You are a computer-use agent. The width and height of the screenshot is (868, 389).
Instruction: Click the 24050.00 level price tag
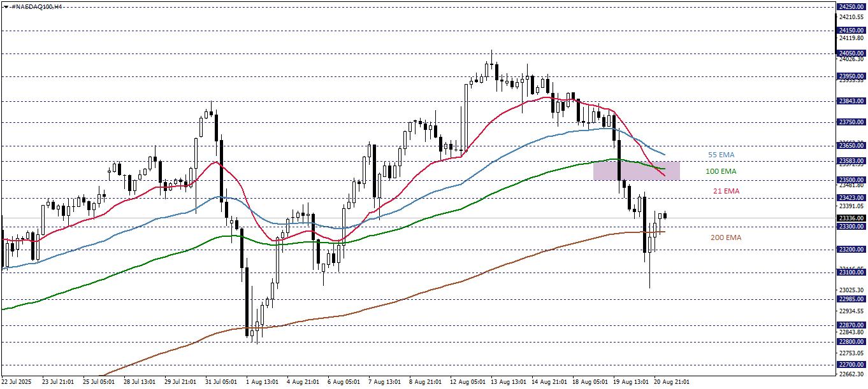pyautogui.click(x=851, y=53)
